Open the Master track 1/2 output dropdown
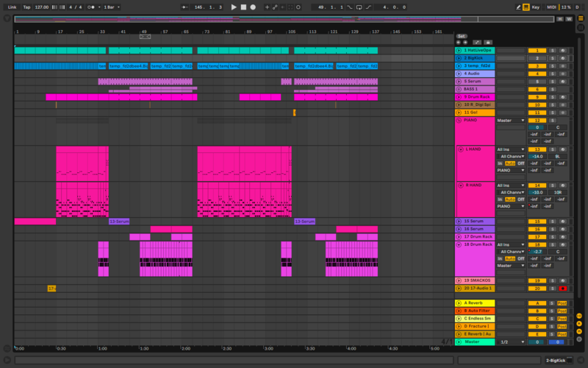 [x=511, y=342]
